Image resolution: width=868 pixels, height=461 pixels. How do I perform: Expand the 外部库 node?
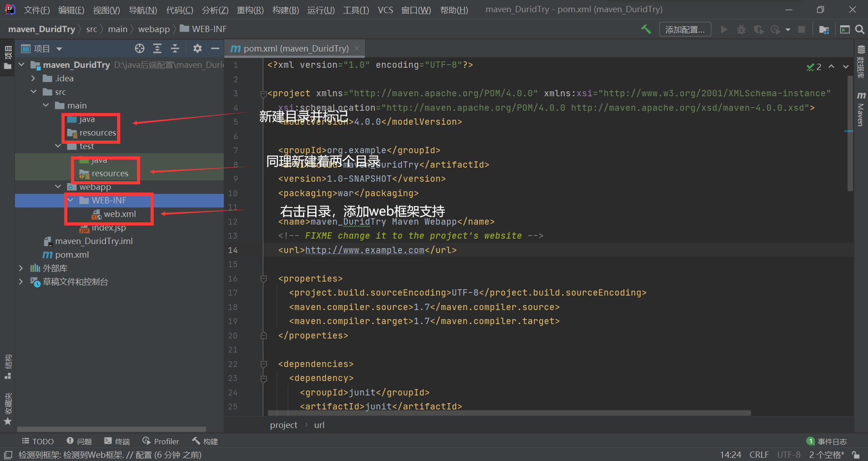(x=21, y=268)
